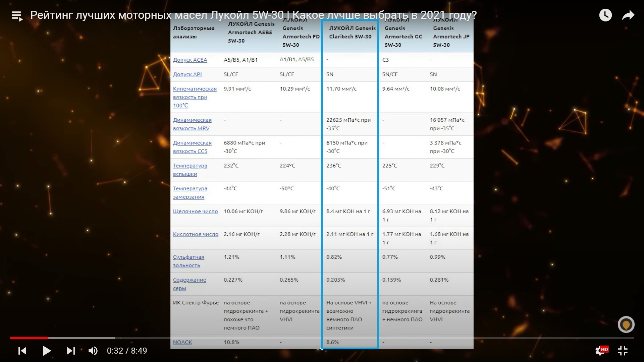Click Температура замерзания link
Image resolution: width=644 pixels, height=362 pixels.
tap(190, 192)
